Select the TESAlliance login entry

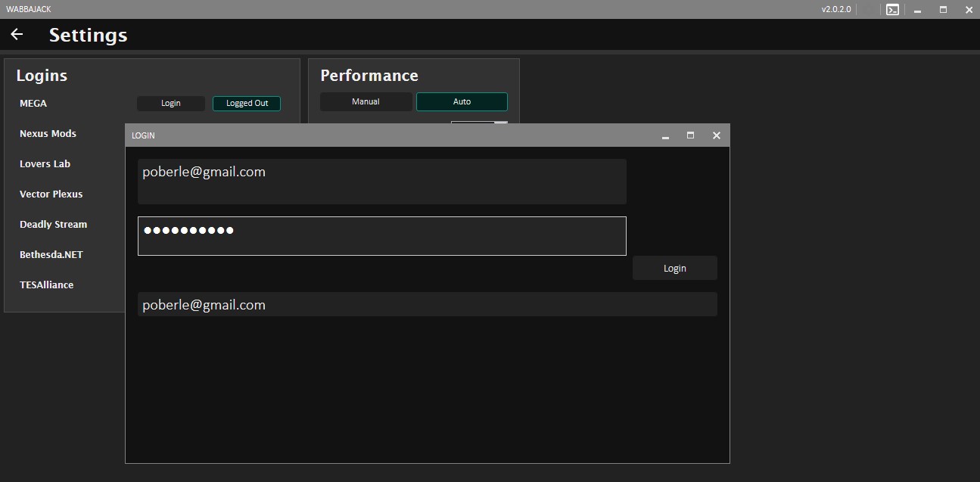pyautogui.click(x=46, y=285)
